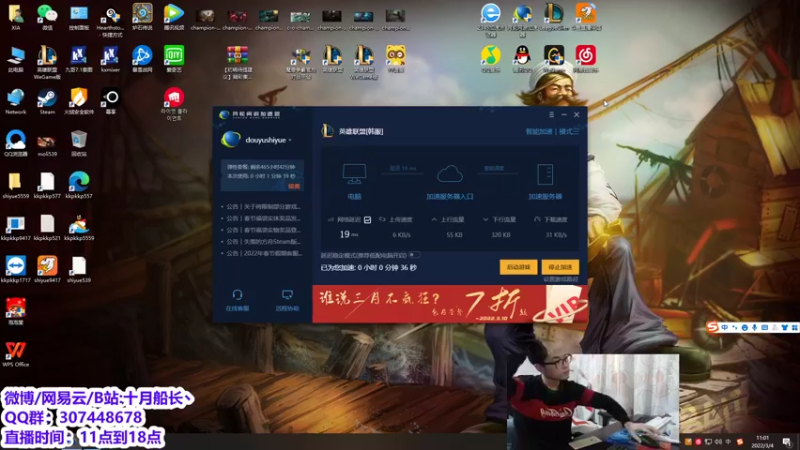Click the 启动游戏 button
The width and height of the screenshot is (800, 450).
(x=518, y=267)
